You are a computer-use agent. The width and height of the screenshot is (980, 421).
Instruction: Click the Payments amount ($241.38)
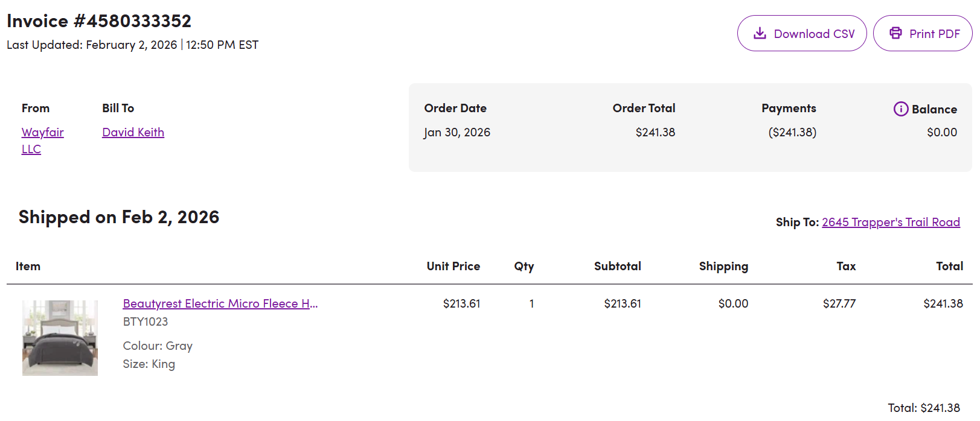792,132
